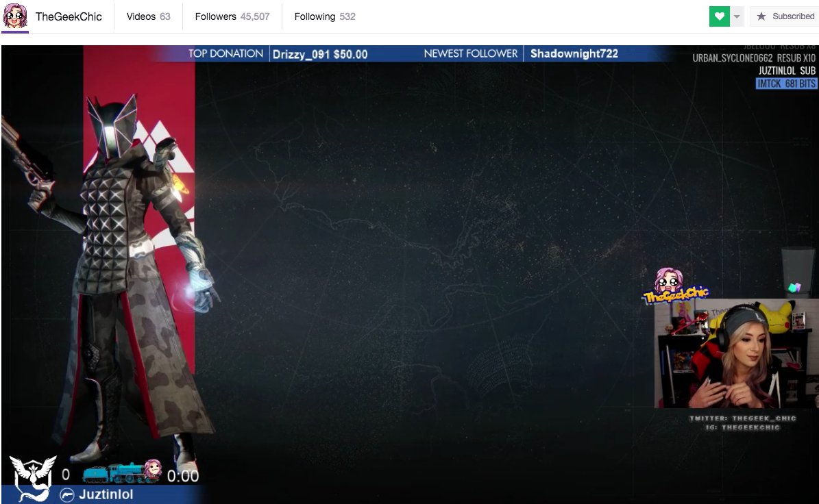Open the Videos 63 tab
819x504 pixels.
[148, 16]
